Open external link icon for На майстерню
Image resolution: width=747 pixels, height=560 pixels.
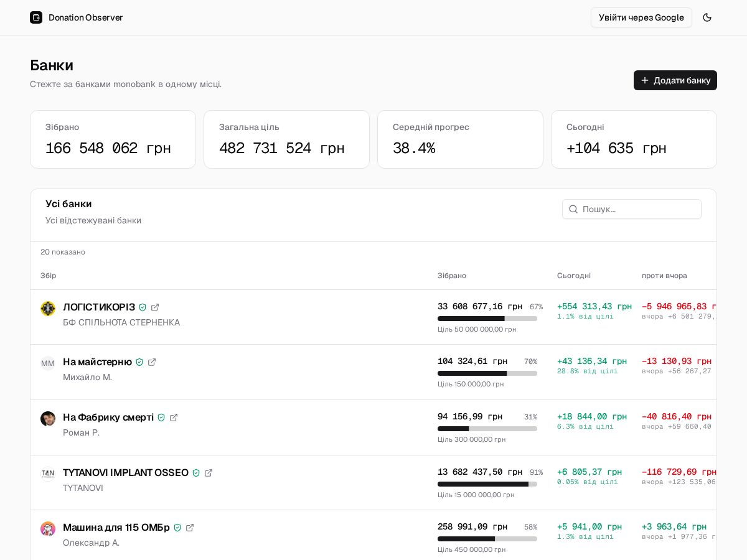(x=152, y=362)
